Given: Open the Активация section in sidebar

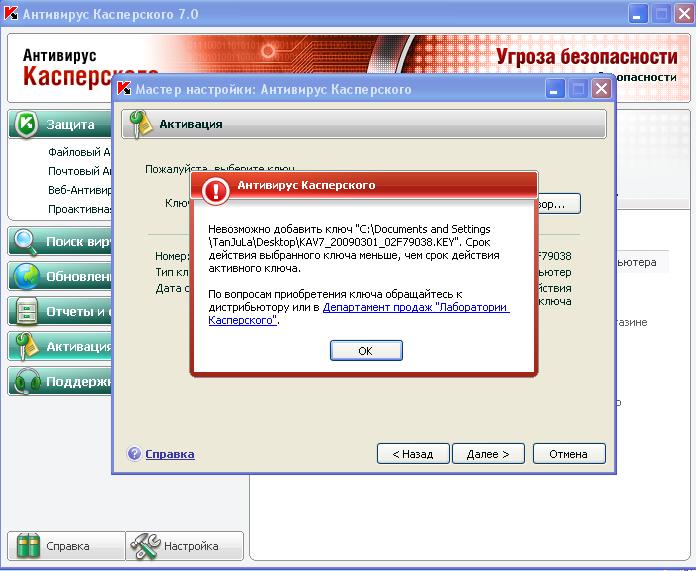Looking at the screenshot, I should tap(60, 346).
